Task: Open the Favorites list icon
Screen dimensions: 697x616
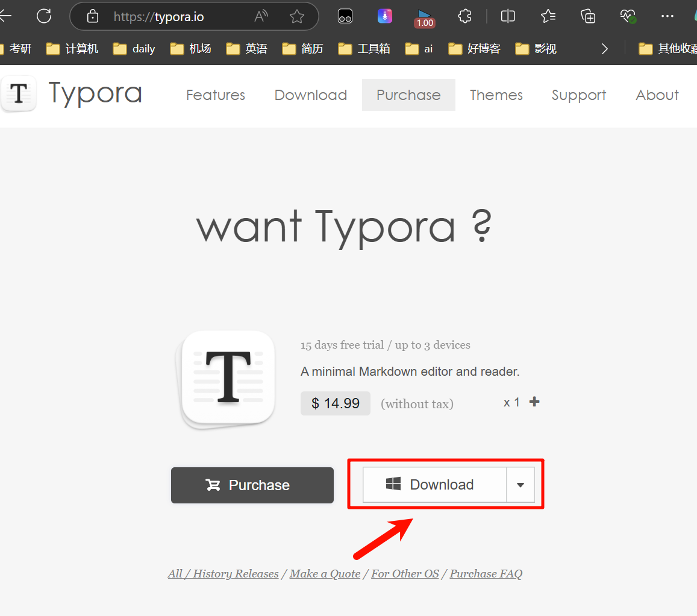Action: pyautogui.click(x=548, y=16)
